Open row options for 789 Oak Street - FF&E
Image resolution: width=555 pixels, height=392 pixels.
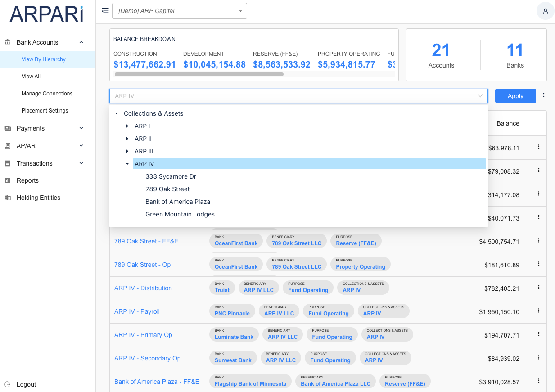tap(538, 240)
